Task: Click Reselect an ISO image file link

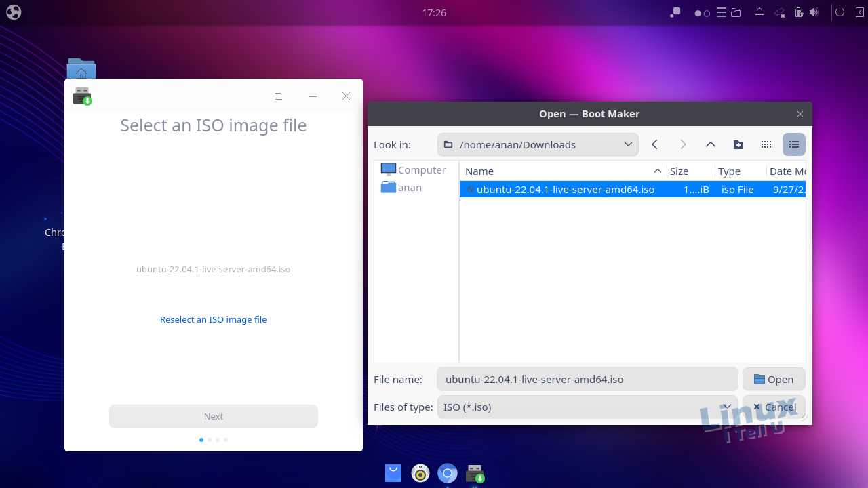Action: click(x=214, y=319)
